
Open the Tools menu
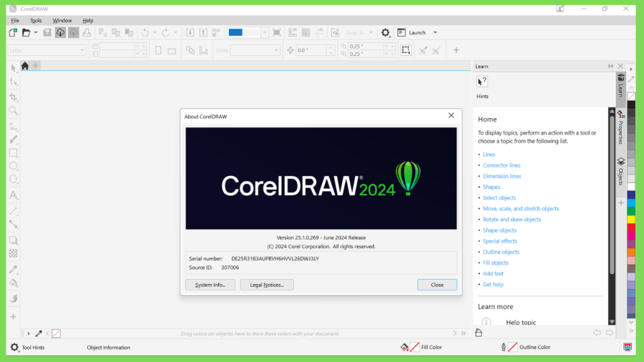[x=36, y=21]
